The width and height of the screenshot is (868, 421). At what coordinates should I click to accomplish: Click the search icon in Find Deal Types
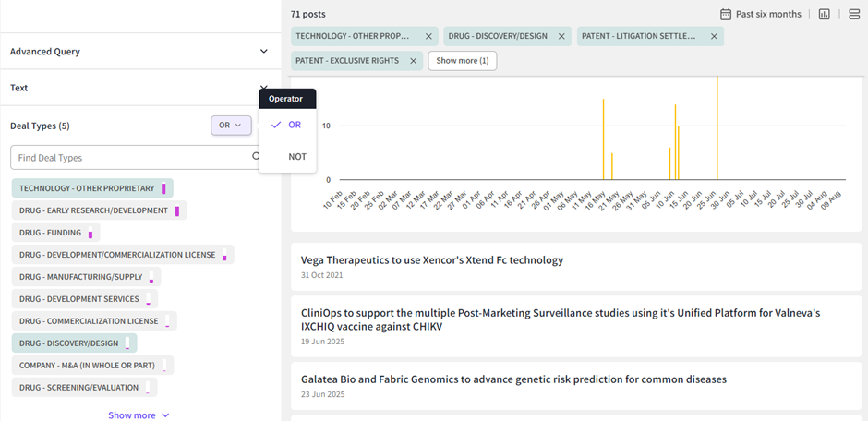tap(256, 158)
